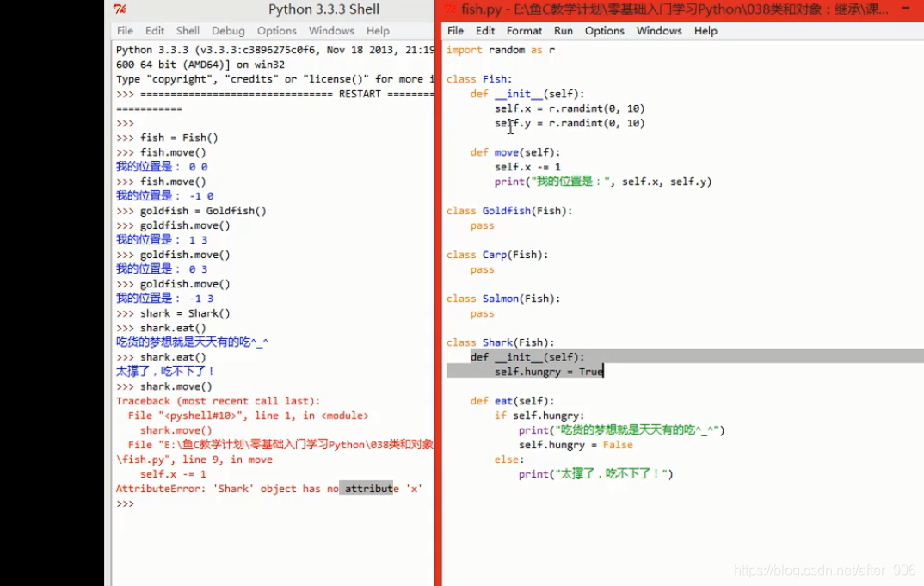
Task: Click 'self.x -= 1' line in editor
Action: tap(527, 167)
